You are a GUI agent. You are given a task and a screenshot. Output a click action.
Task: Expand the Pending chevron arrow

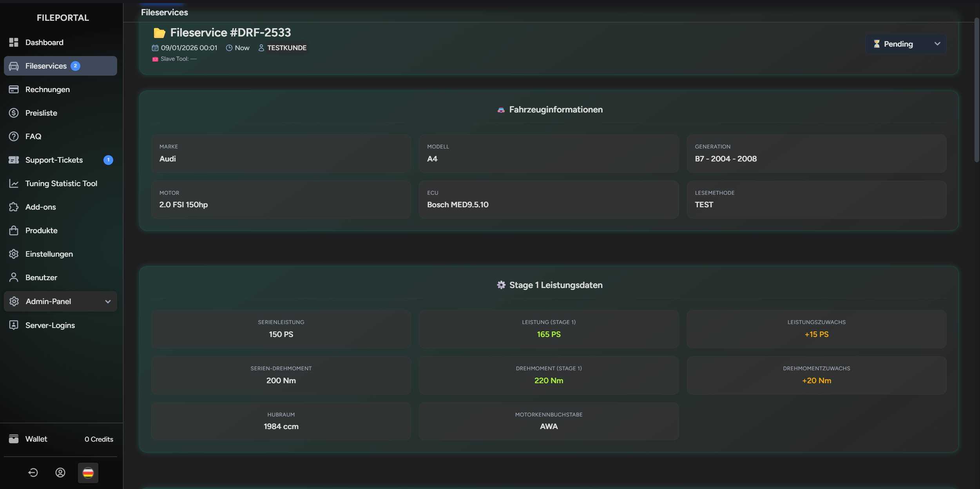click(x=937, y=44)
